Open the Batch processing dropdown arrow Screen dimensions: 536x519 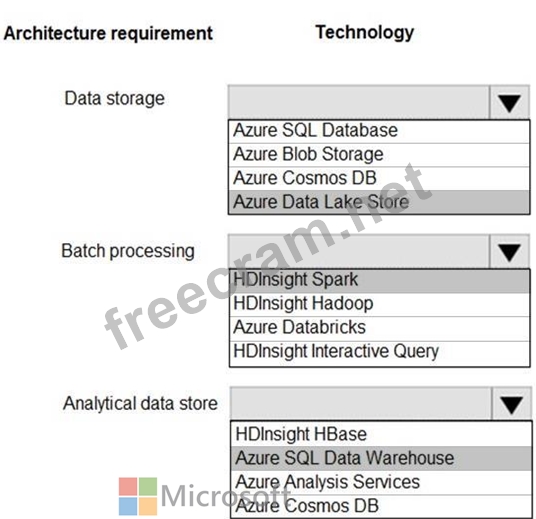[509, 252]
